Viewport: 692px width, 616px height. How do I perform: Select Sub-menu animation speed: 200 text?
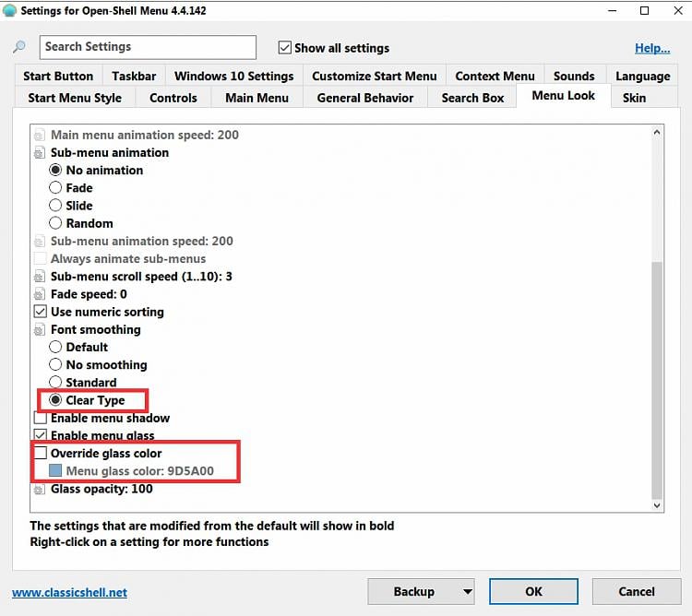coord(142,242)
